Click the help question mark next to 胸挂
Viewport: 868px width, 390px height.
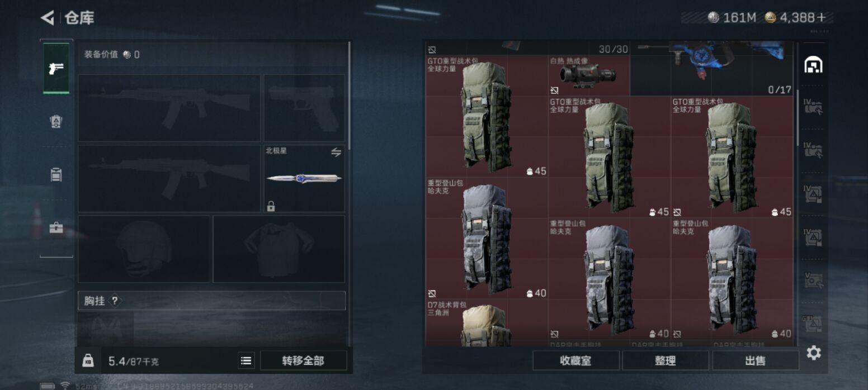pyautogui.click(x=115, y=301)
